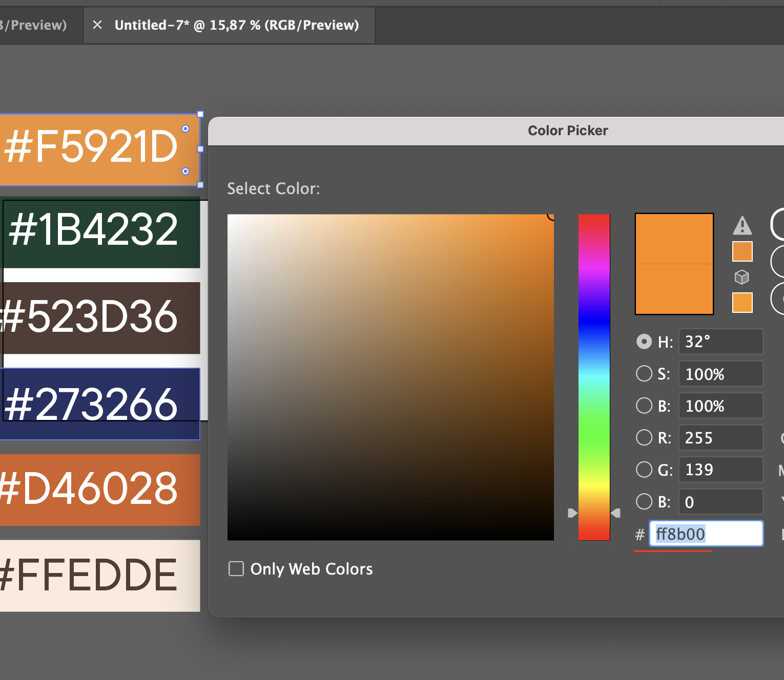Switch to the leftmost partially visible Preview tab
The height and width of the screenshot is (680, 784).
tap(33, 25)
